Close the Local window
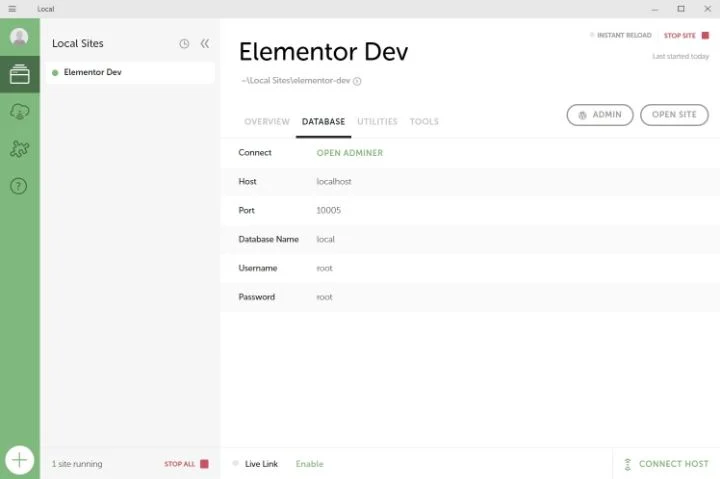This screenshot has width=720, height=479. click(708, 9)
